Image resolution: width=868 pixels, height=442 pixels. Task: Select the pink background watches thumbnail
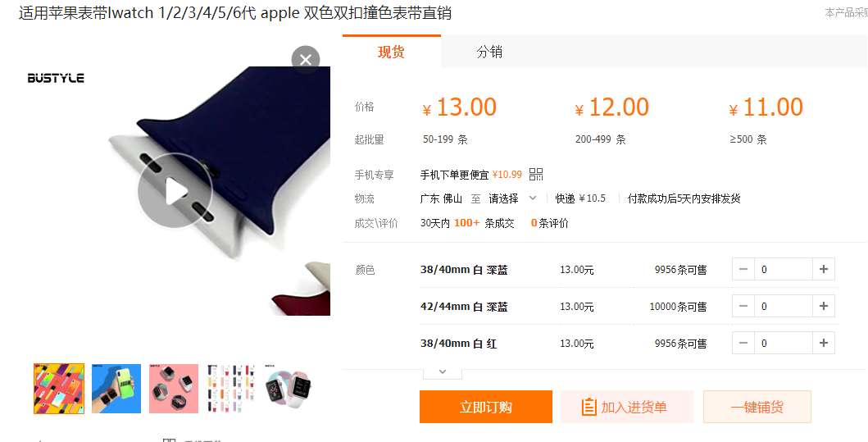coord(174,388)
